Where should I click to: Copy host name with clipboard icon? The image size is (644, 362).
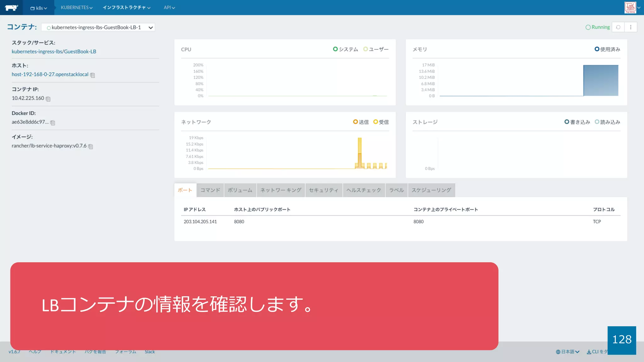tap(92, 75)
